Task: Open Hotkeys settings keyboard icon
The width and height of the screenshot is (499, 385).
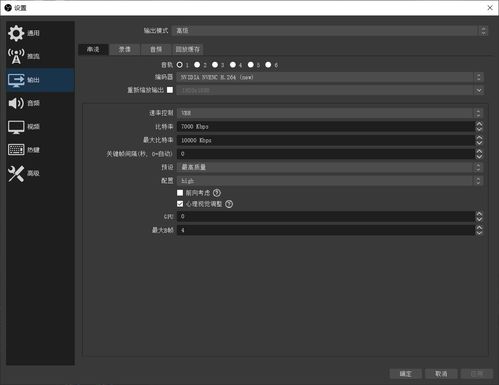Action: (x=16, y=150)
